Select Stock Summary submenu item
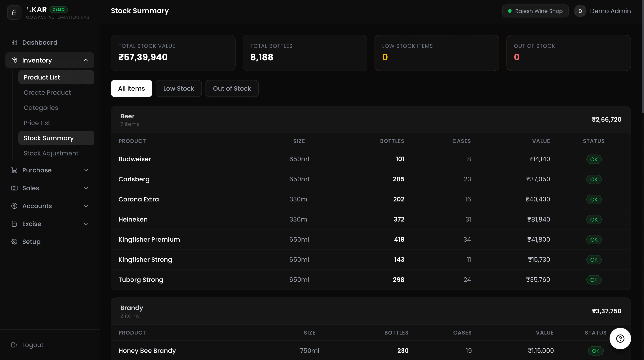 pyautogui.click(x=56, y=138)
